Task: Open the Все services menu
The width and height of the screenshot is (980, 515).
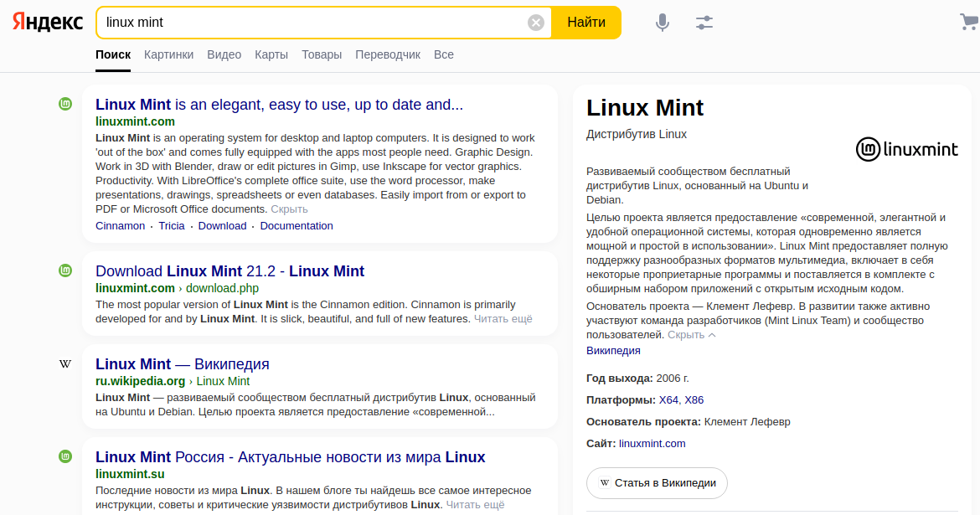Action: pyautogui.click(x=444, y=54)
